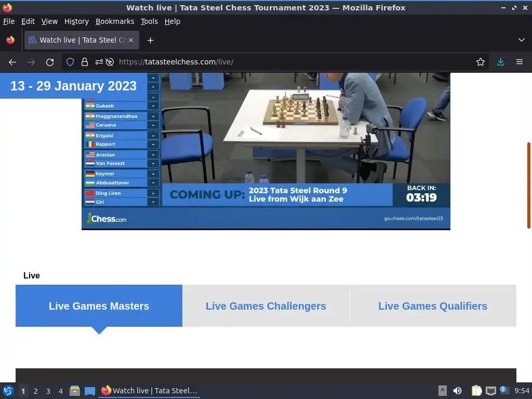
Task: Close the Watch live Tata Steel tab
Action: (x=131, y=40)
